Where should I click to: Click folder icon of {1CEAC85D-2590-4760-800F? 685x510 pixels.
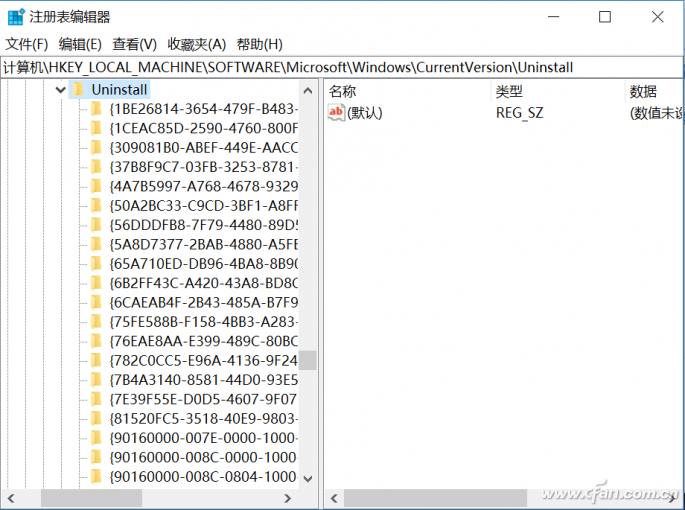(97, 128)
